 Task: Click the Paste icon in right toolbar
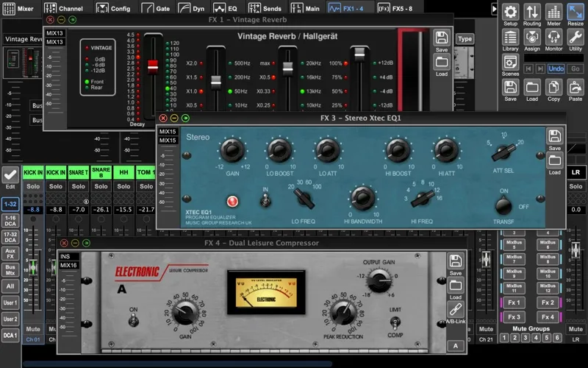[576, 88]
